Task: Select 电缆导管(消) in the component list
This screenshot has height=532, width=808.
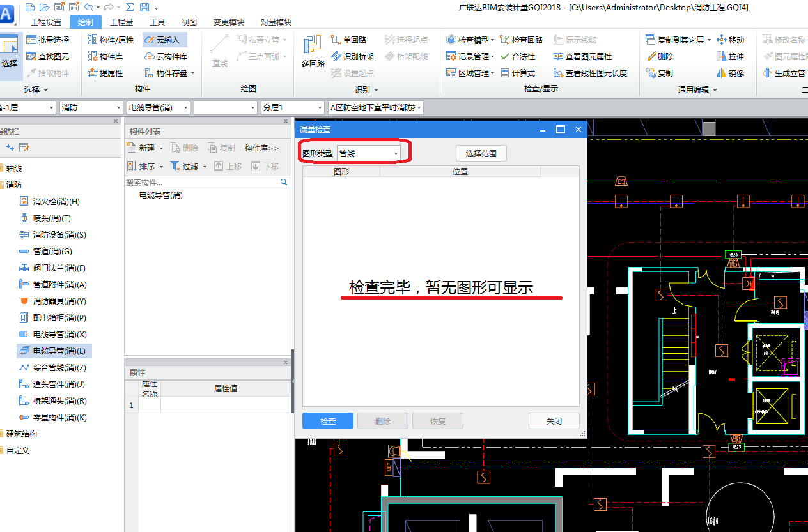Action: 161,195
